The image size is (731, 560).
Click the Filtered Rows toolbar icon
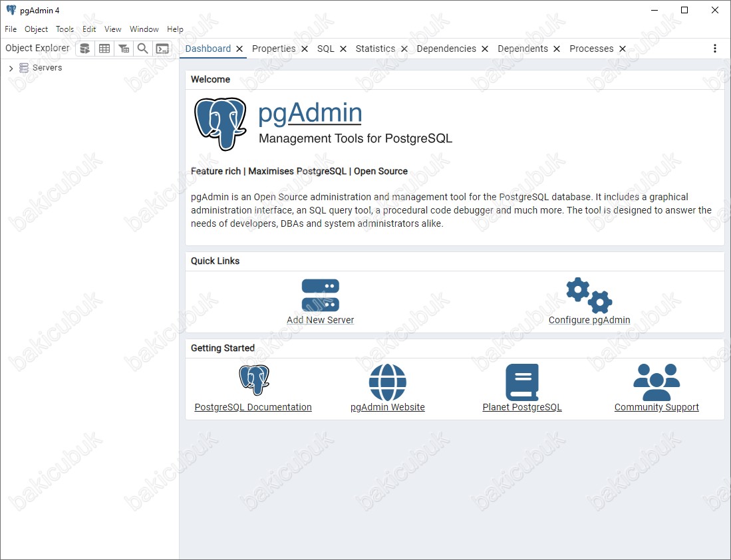124,49
